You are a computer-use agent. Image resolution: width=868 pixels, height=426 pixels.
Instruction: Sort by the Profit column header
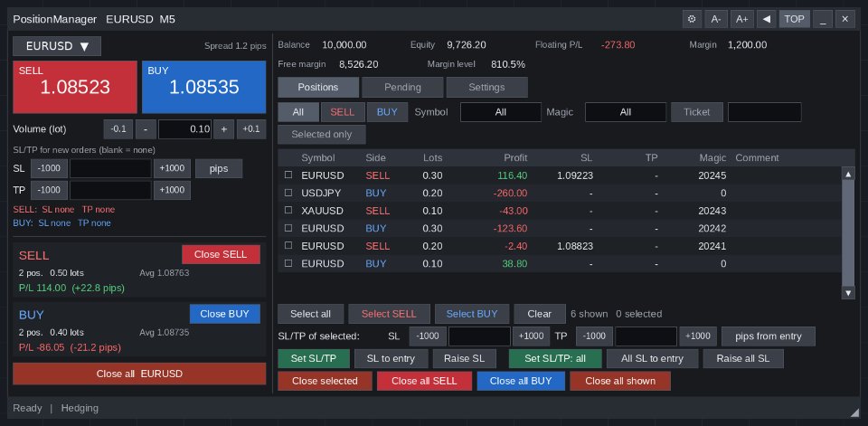pos(515,158)
